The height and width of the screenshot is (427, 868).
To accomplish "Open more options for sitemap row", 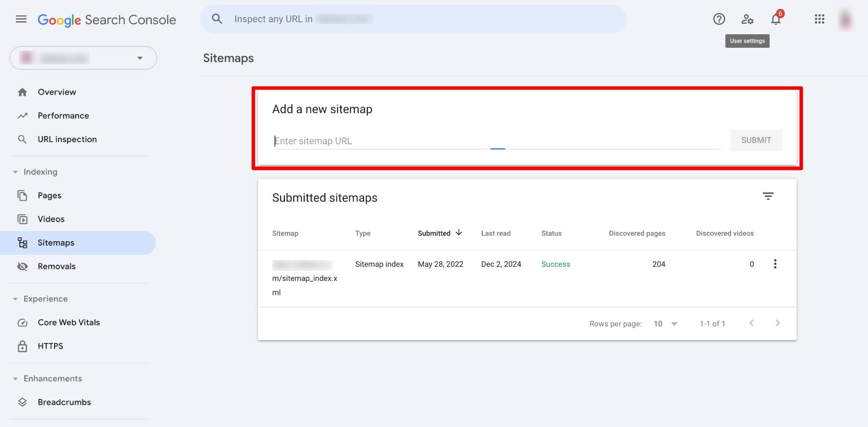I will click(775, 264).
